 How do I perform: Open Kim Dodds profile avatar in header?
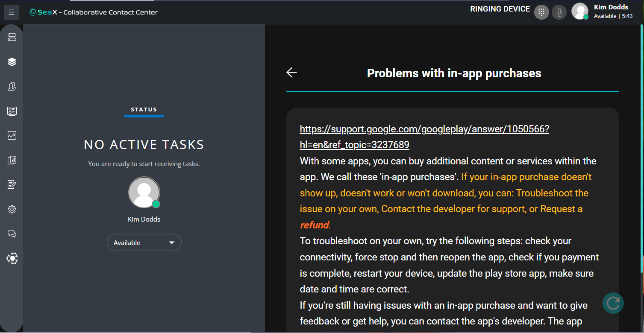coord(580,12)
